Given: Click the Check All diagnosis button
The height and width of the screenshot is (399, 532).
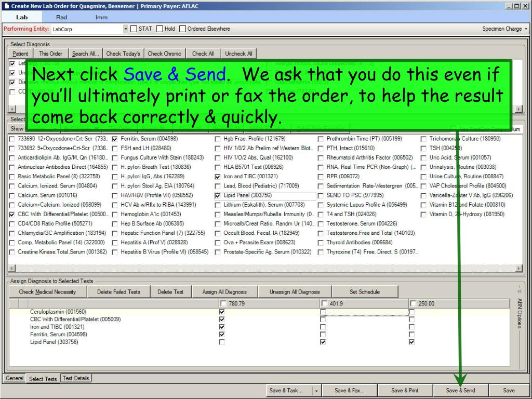Looking at the screenshot, I should [203, 54].
